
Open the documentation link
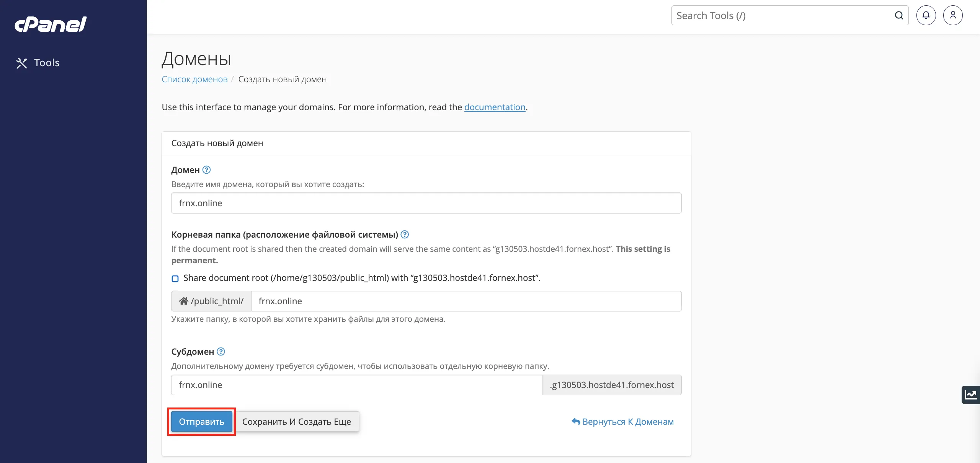(x=495, y=107)
